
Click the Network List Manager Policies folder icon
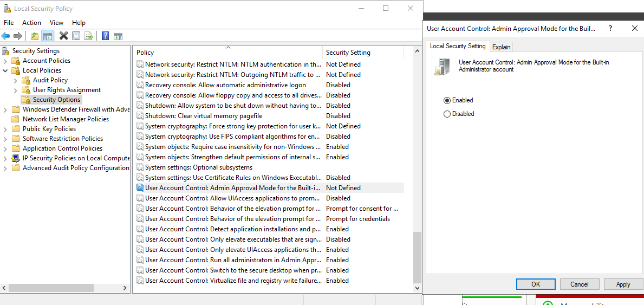point(16,119)
